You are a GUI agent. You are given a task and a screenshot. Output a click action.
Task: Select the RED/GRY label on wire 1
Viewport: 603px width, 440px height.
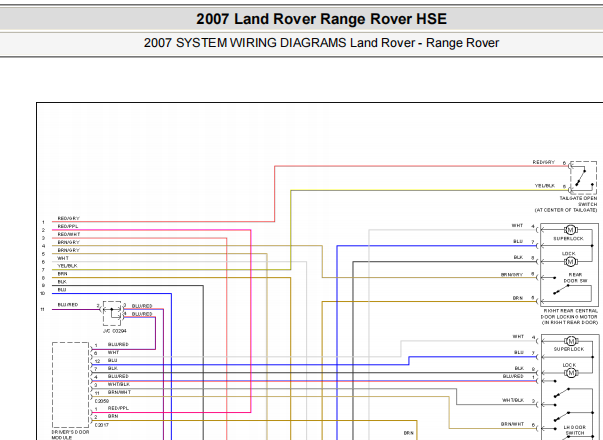click(x=68, y=218)
